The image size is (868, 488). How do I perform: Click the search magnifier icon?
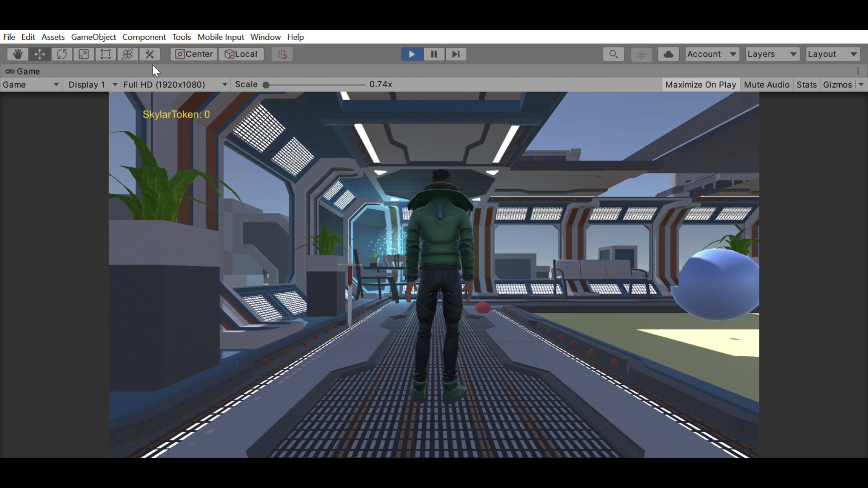613,54
